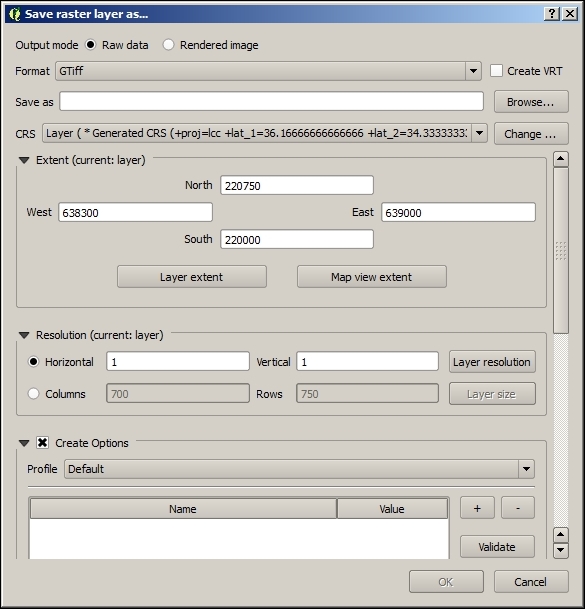Click the lower scroll down arrow
The image size is (585, 609).
(561, 550)
